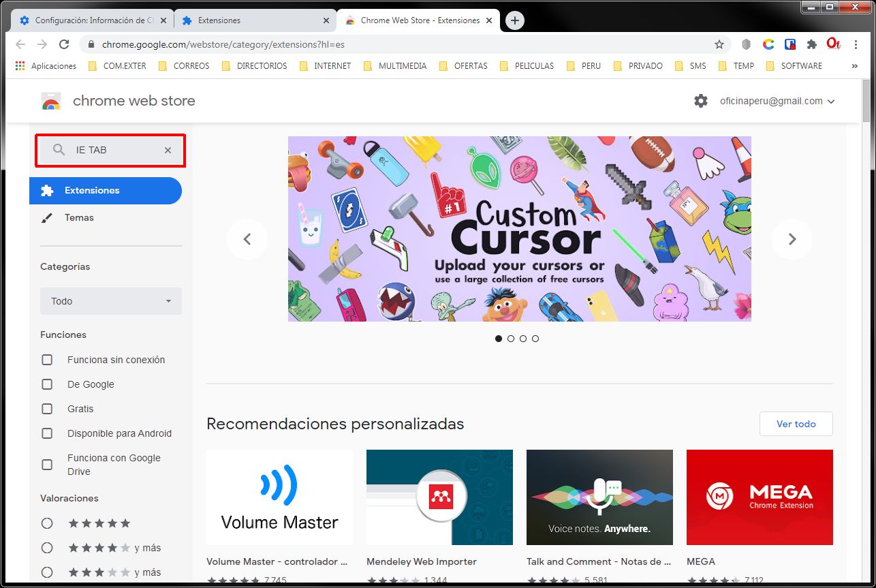The height and width of the screenshot is (588, 876).
Task: Click the colorful C extension icon
Action: coord(768,44)
